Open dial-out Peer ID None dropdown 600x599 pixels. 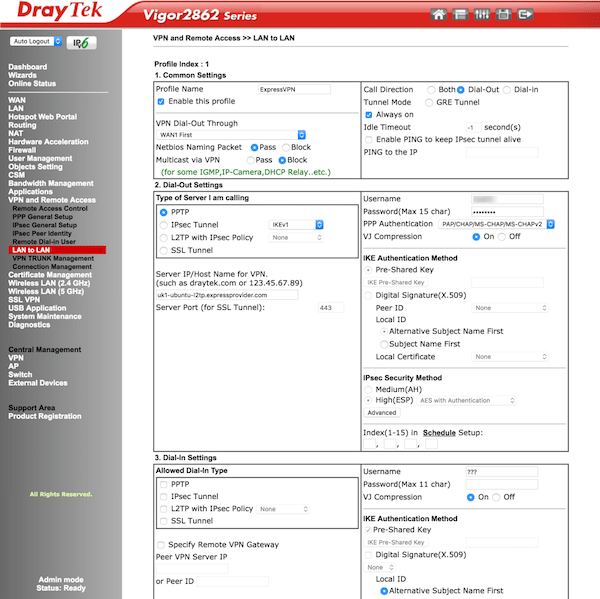click(x=510, y=308)
